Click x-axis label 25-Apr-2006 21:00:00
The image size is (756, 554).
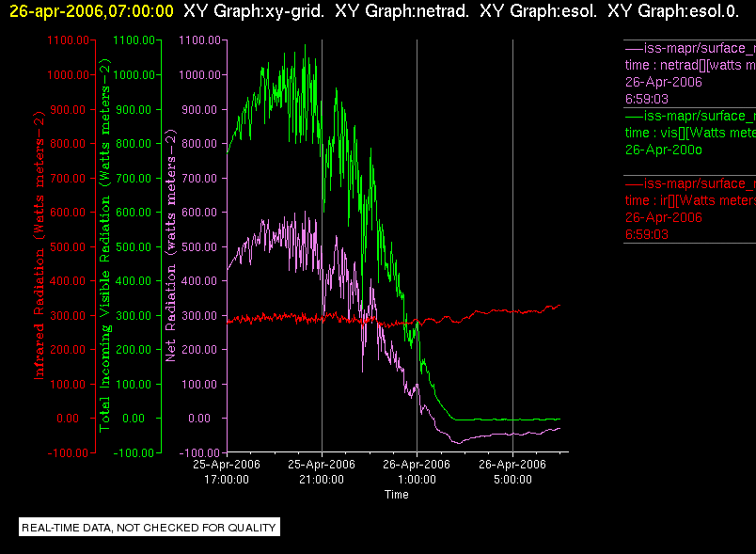[x=322, y=471]
